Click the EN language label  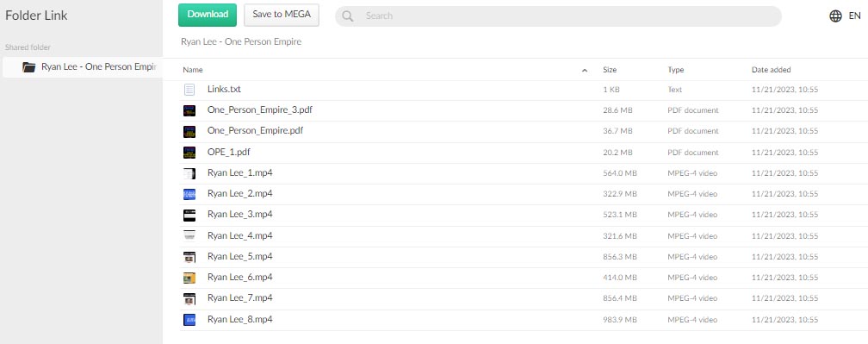click(x=854, y=16)
